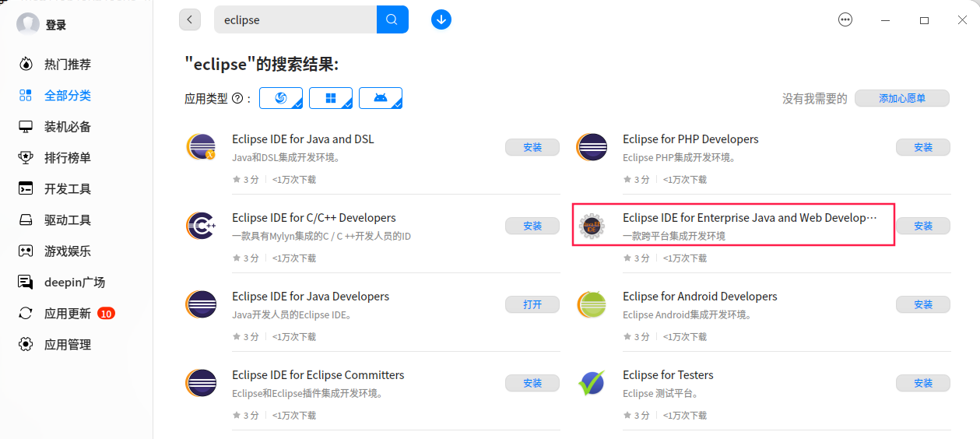Click the refresh icon beside 应用更新

point(26,313)
